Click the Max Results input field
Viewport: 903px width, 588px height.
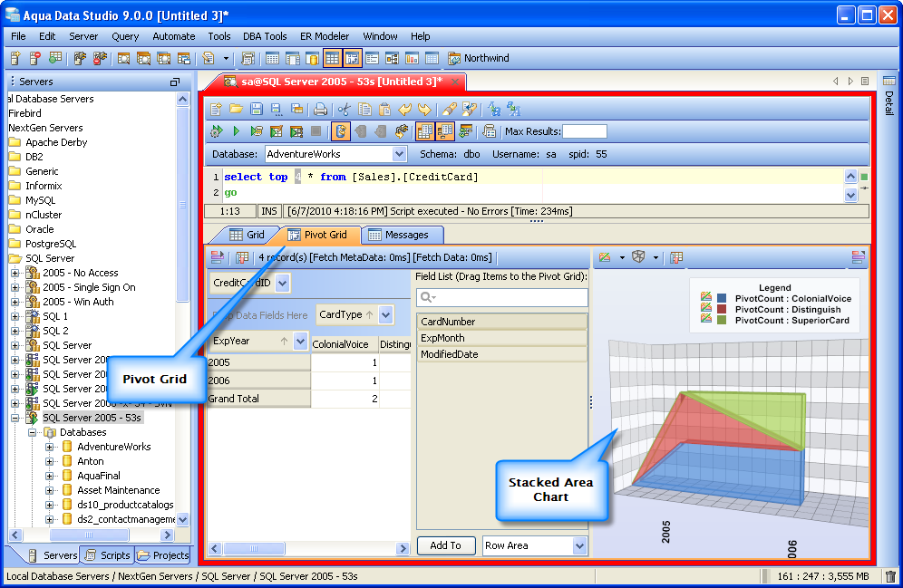tap(585, 131)
